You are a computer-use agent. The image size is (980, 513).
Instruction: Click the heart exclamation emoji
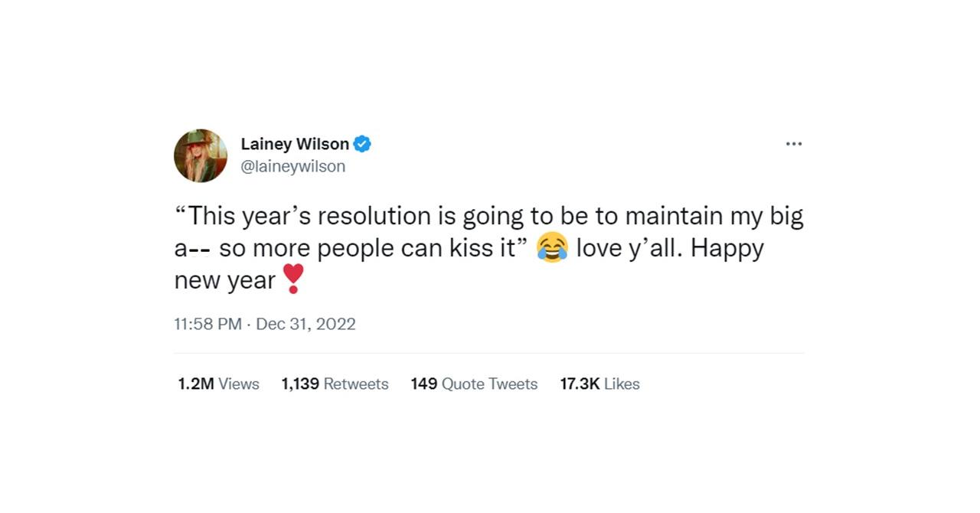click(x=292, y=279)
